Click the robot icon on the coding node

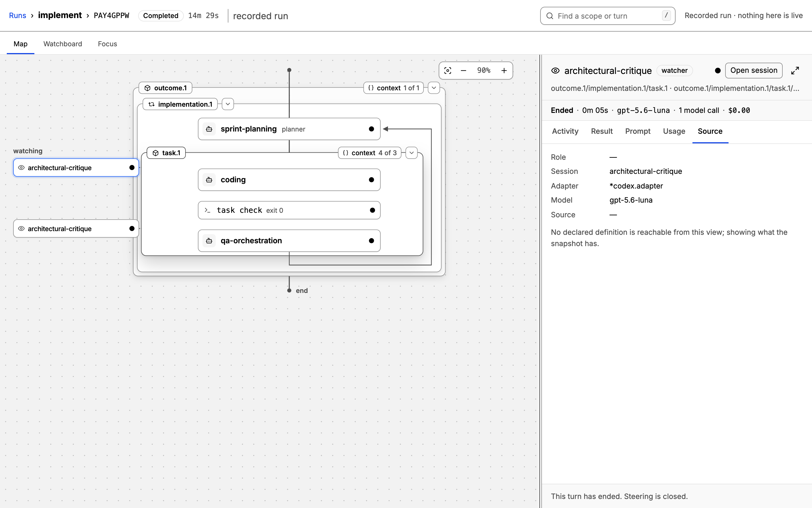pyautogui.click(x=209, y=180)
